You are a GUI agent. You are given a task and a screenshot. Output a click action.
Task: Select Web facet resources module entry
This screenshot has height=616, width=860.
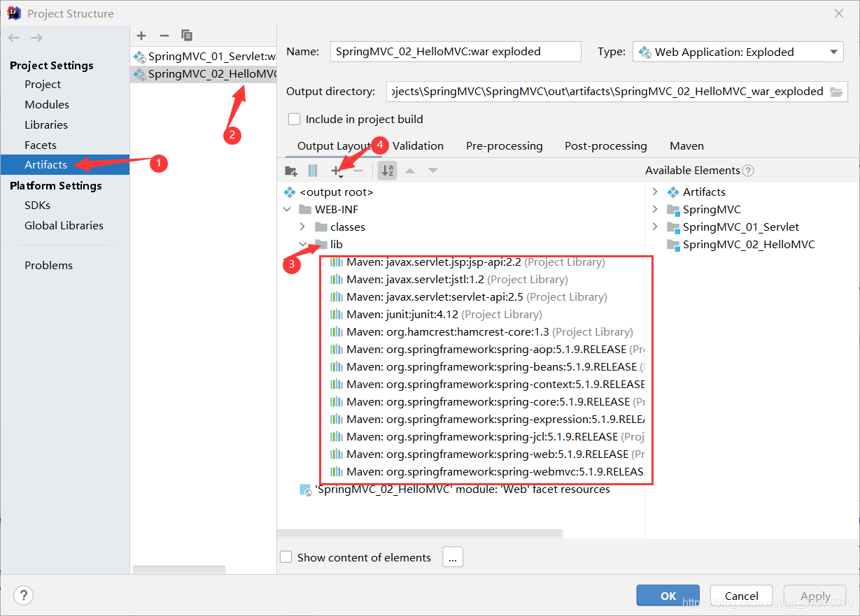click(x=455, y=489)
